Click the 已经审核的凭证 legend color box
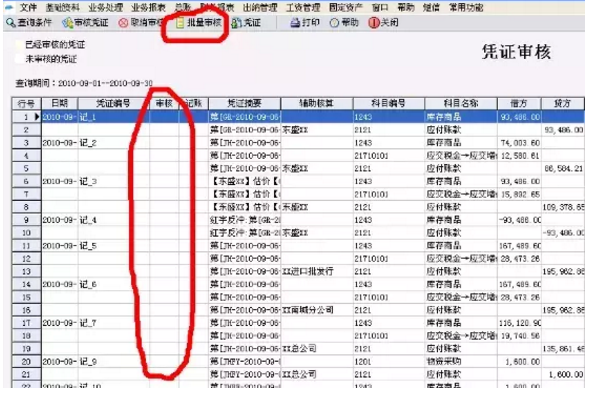This screenshot has height=398, width=593. [x=19, y=45]
